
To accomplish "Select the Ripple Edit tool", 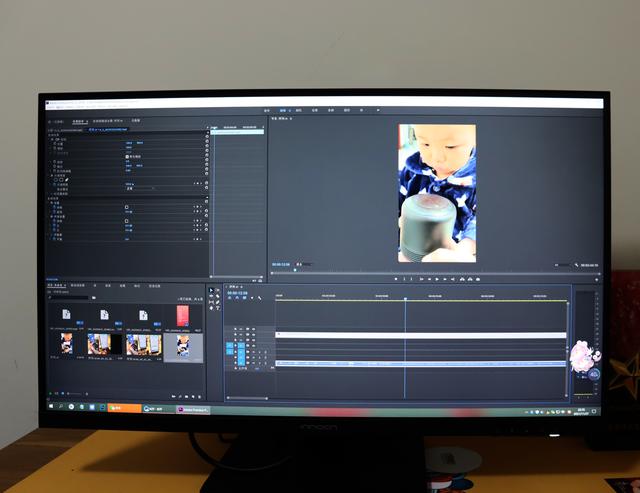I will pyautogui.click(x=211, y=296).
